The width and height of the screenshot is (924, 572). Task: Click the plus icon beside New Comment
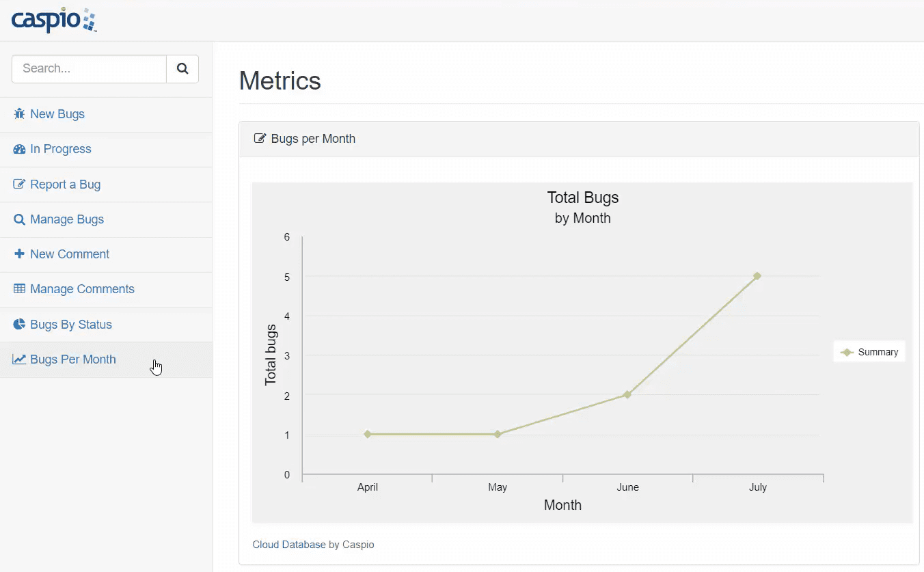[19, 254]
